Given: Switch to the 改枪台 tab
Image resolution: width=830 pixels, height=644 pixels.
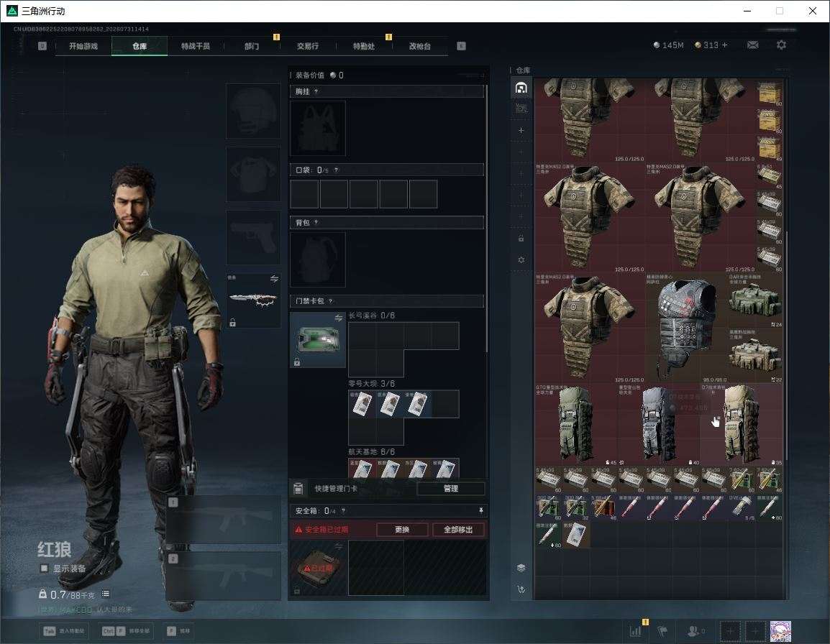Looking at the screenshot, I should point(420,46).
